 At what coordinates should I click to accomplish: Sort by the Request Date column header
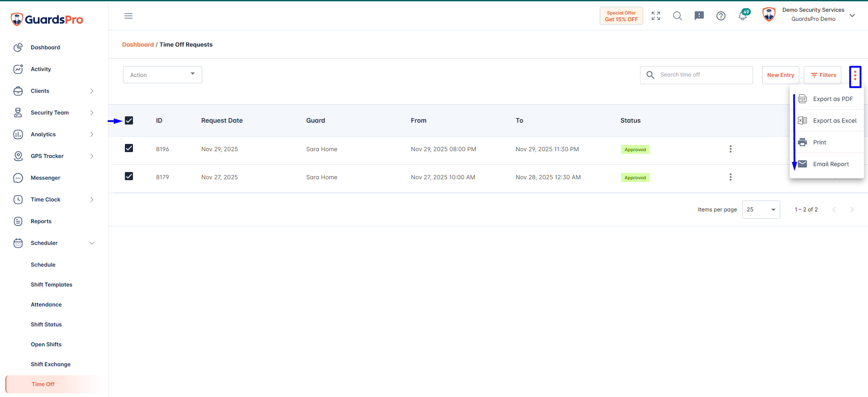(222, 120)
